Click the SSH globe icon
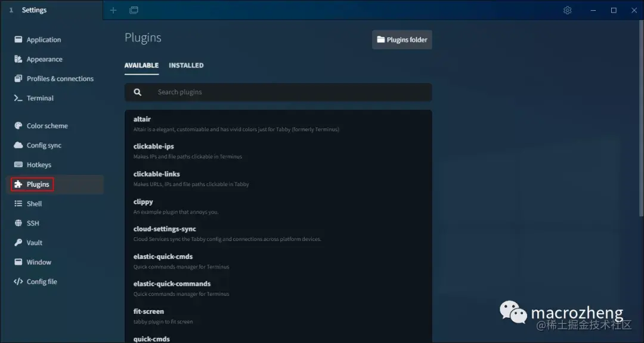 click(18, 223)
